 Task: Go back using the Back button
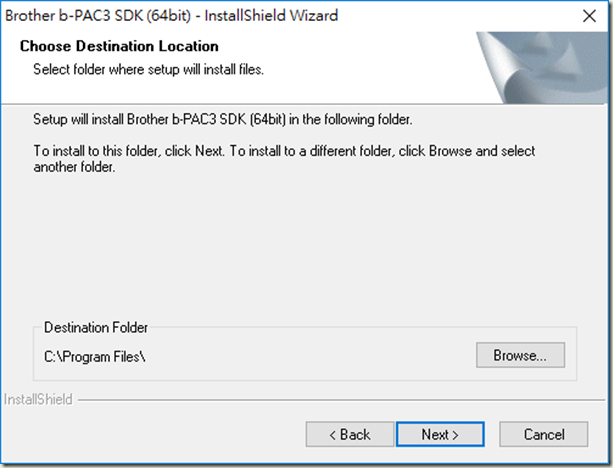click(350, 434)
